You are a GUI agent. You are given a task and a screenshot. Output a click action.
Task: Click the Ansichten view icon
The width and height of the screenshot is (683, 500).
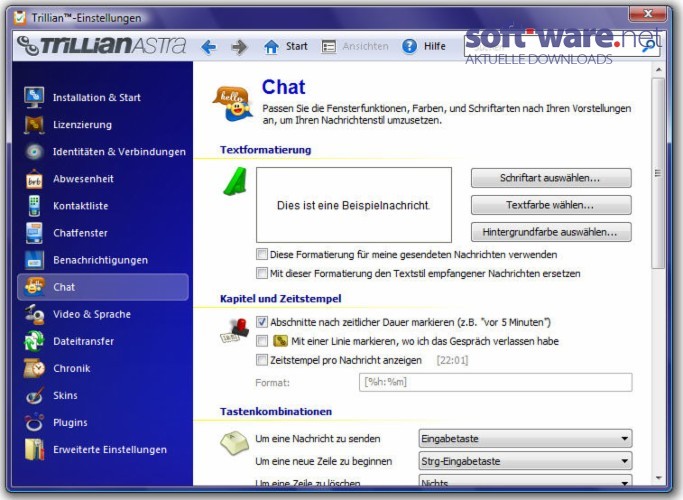[x=328, y=46]
